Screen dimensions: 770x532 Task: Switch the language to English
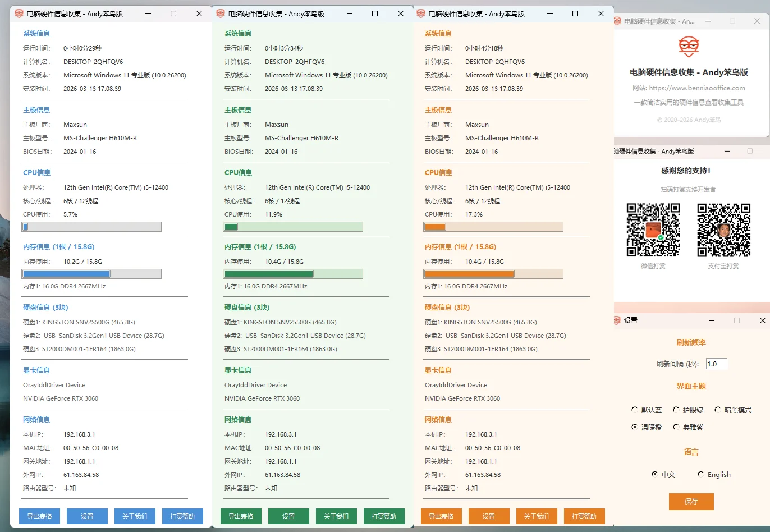coord(701,474)
